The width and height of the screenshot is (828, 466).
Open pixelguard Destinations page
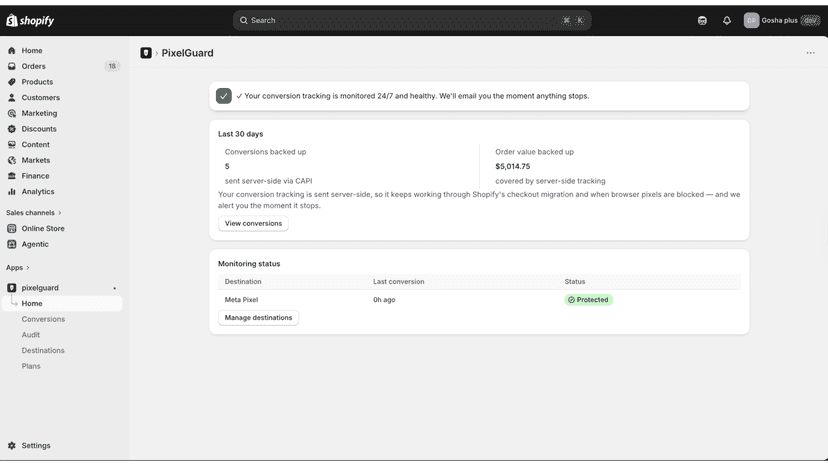(43, 350)
